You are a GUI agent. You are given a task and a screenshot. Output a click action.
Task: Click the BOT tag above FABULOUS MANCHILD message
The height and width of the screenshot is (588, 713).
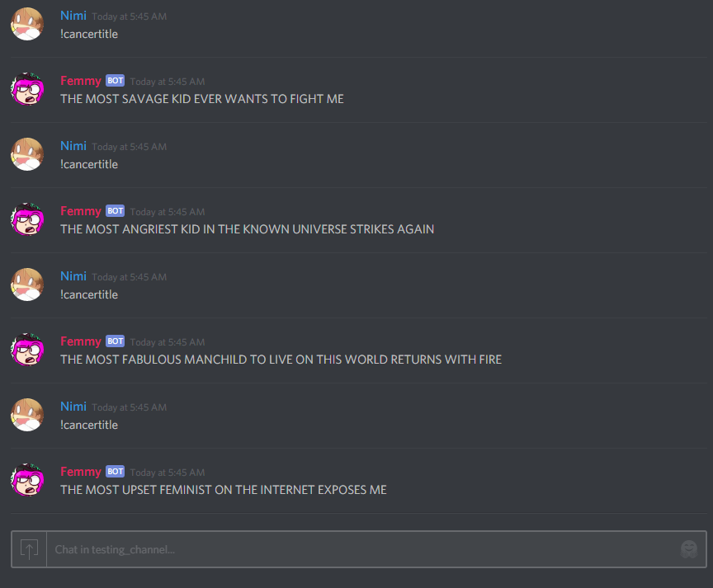(115, 341)
